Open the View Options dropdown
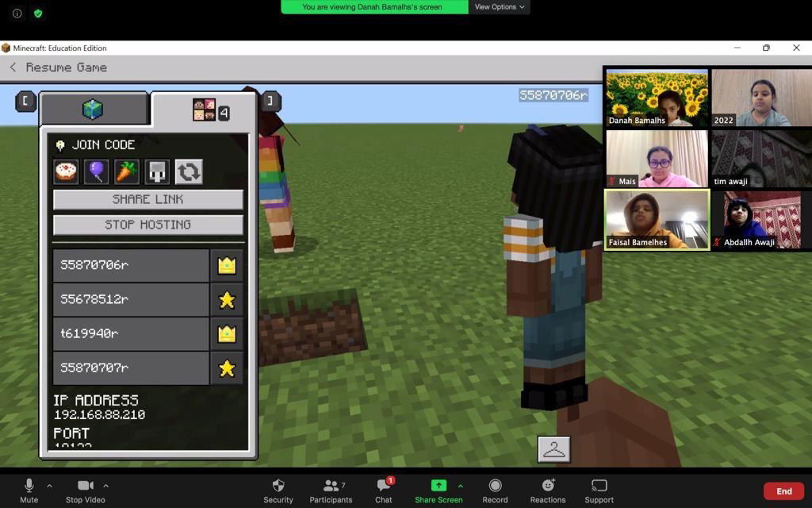 tap(500, 7)
